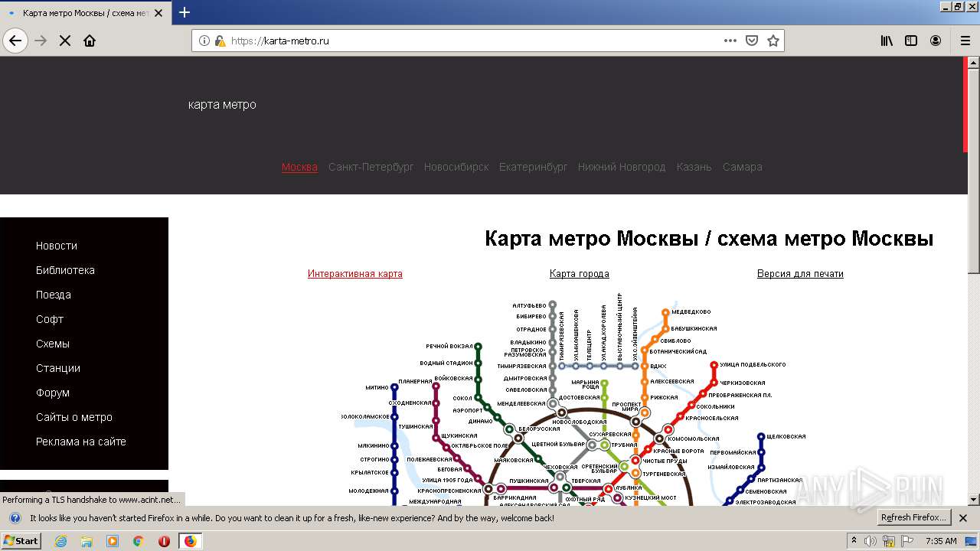The image size is (980, 551).
Task: Open Библиотека in the sidebar menu
Action: (x=65, y=270)
